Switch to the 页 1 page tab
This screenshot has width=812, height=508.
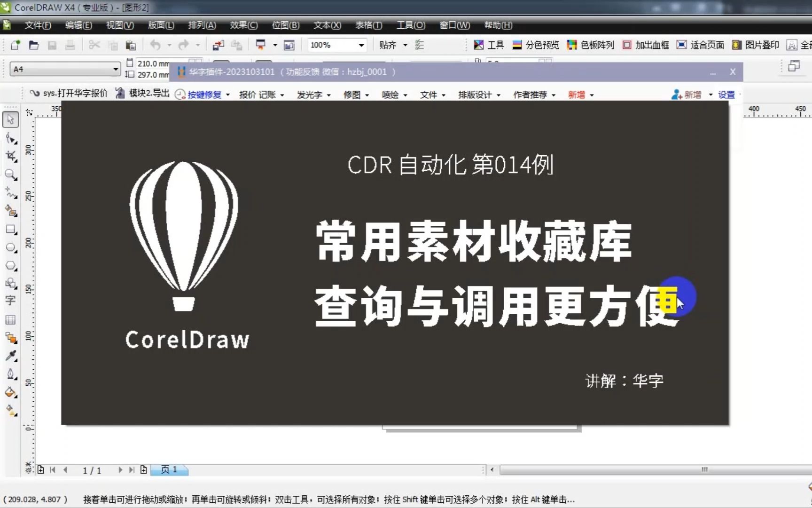click(x=169, y=469)
